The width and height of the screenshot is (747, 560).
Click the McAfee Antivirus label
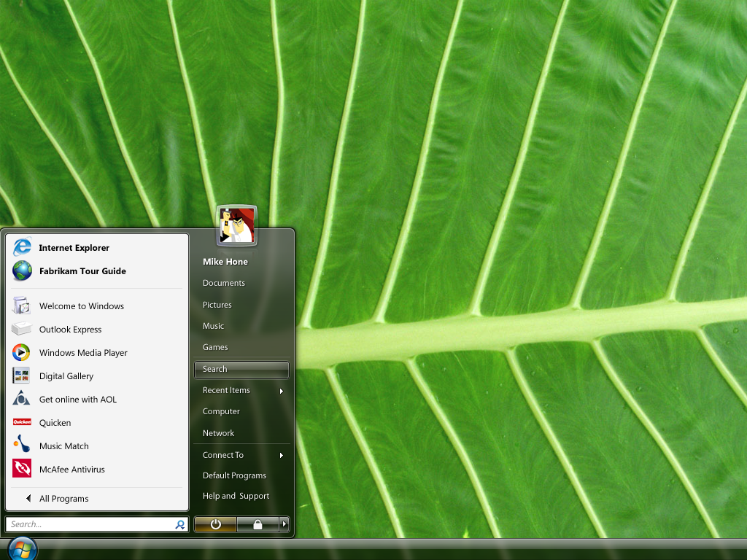(72, 470)
